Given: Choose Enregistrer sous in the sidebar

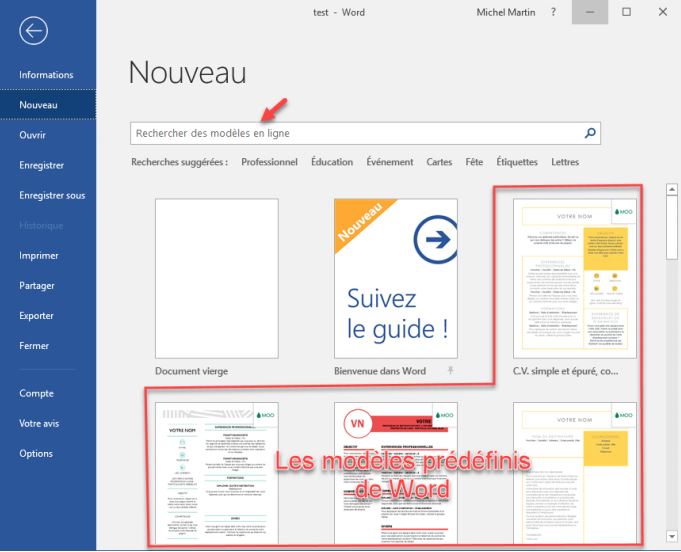Looking at the screenshot, I should (x=52, y=196).
